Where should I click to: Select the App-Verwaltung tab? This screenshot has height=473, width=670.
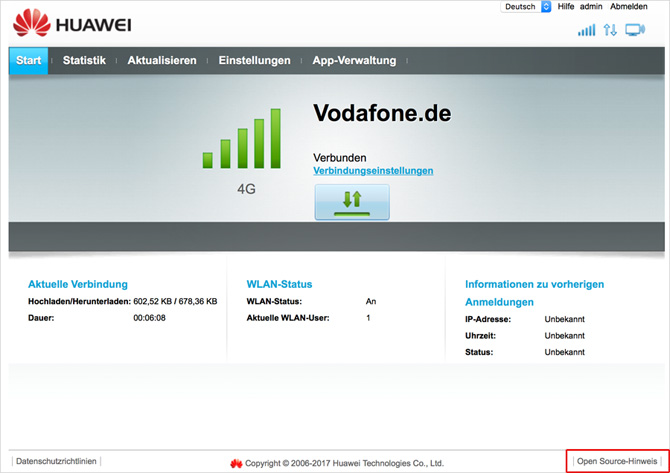[x=354, y=61]
